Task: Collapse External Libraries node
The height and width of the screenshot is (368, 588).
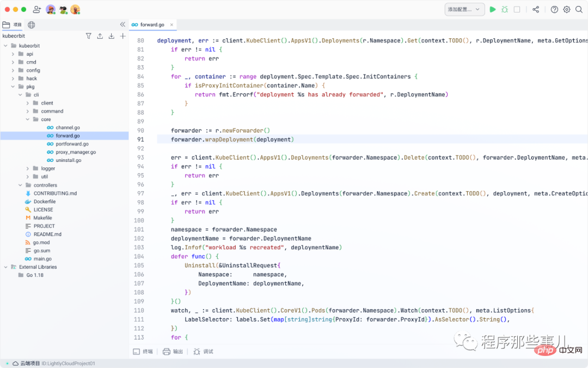Action: [x=5, y=267]
